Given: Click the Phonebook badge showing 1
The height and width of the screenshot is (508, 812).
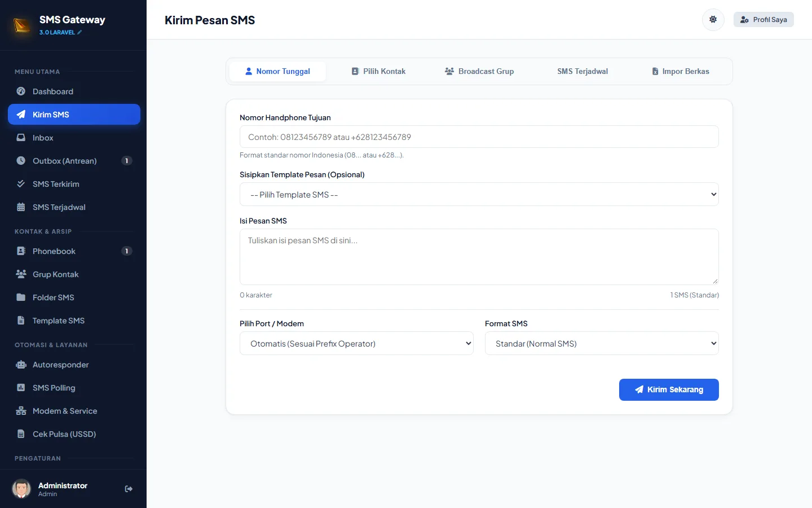Looking at the screenshot, I should click(x=127, y=251).
